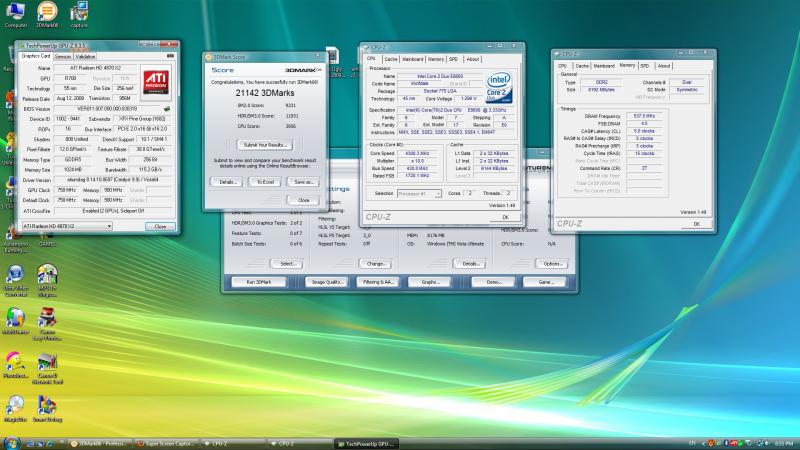Click the Run 3DMark button
Viewport: 800px width, 450px height.
(x=259, y=282)
